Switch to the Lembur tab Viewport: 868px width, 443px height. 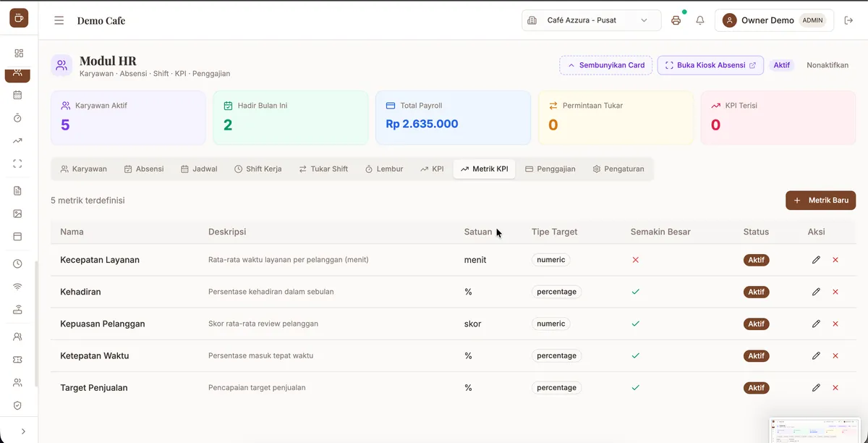click(x=384, y=169)
